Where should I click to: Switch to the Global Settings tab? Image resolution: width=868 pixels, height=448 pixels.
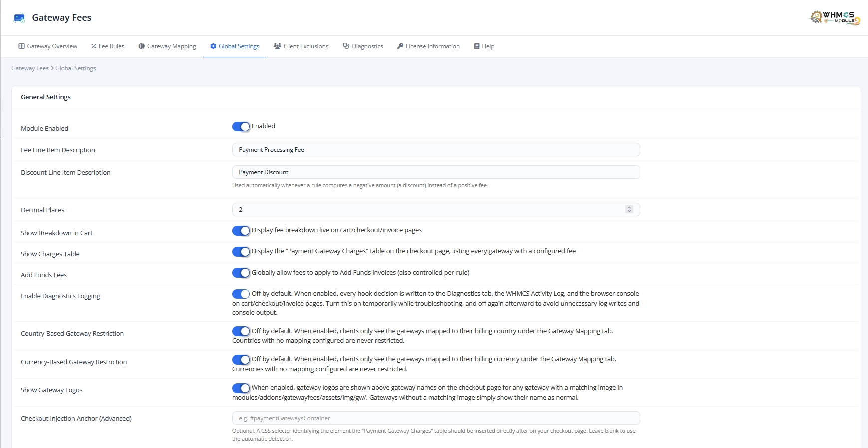pyautogui.click(x=235, y=46)
